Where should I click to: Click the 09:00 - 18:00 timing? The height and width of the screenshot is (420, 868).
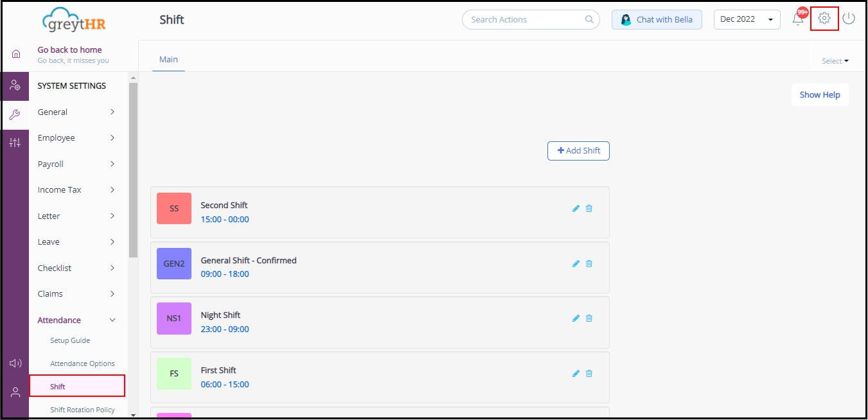(x=225, y=274)
